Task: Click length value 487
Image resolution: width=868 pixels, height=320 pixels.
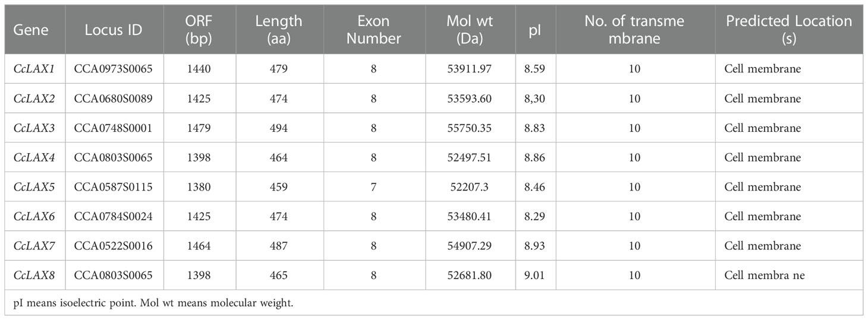Action: pyautogui.click(x=278, y=246)
